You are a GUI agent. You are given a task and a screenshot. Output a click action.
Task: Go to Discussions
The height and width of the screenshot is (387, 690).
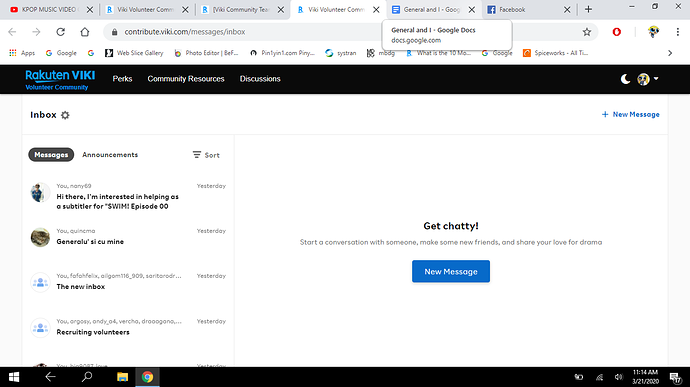(x=260, y=79)
